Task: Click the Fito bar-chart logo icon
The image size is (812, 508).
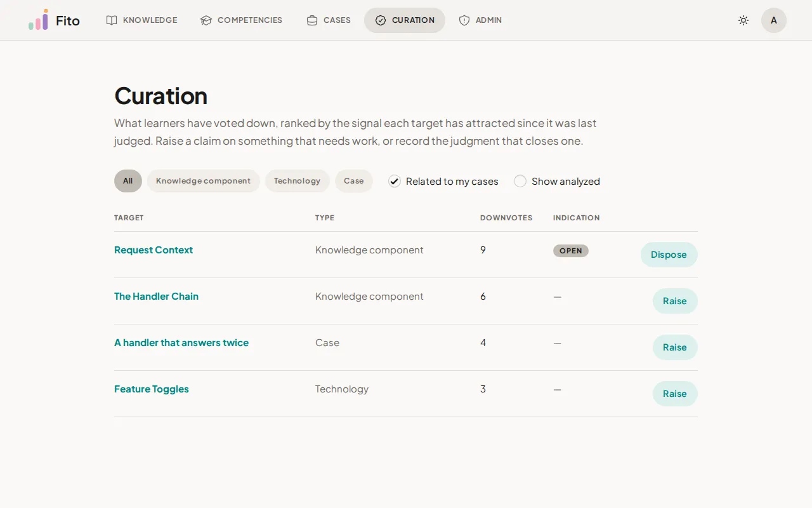Action: 38,20
